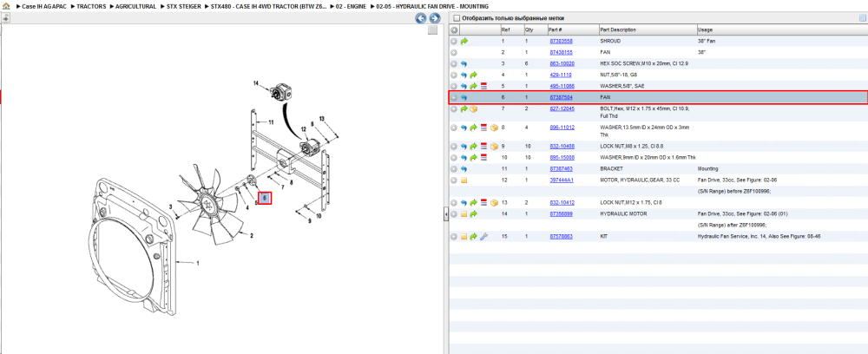Screen dimensions: 868x354
Task: Open part number 863-10020 link
Action: click(562, 63)
